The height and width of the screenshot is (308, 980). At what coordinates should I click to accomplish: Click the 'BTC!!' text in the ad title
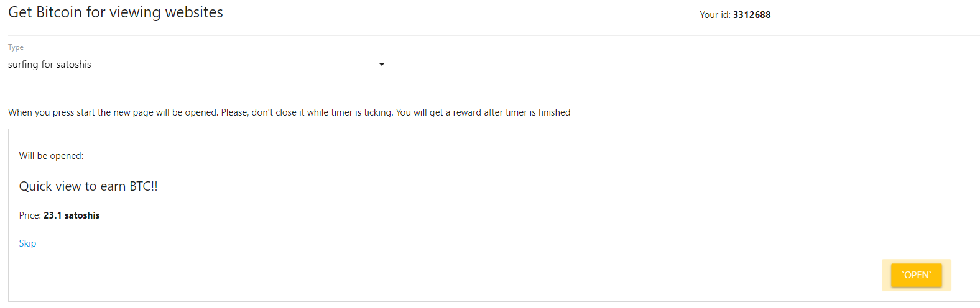[143, 186]
